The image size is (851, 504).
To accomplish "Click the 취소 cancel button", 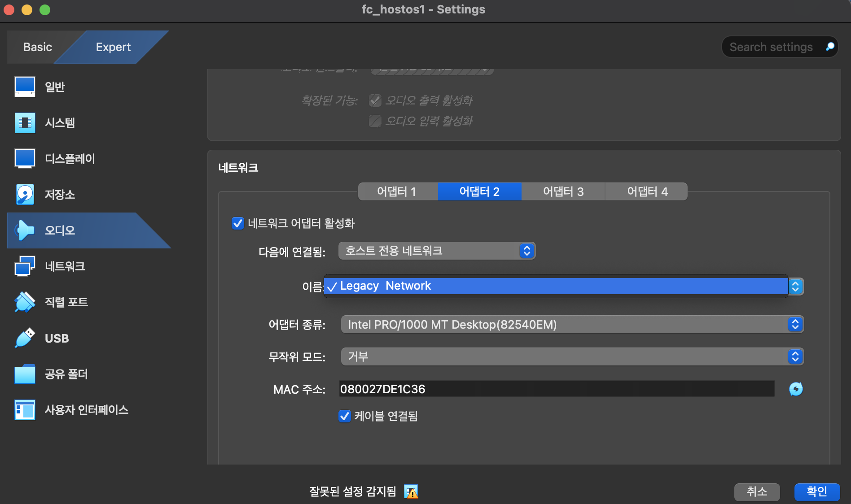I will pyautogui.click(x=757, y=491).
